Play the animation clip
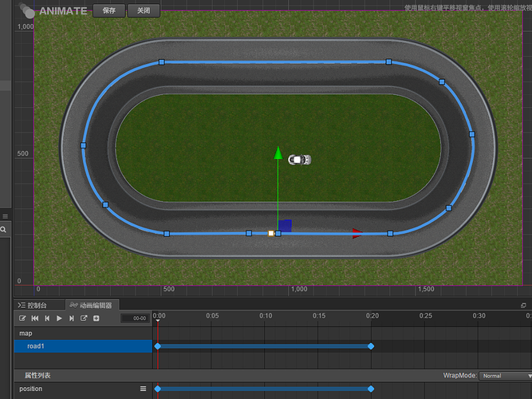The width and height of the screenshot is (532, 399). (x=59, y=318)
